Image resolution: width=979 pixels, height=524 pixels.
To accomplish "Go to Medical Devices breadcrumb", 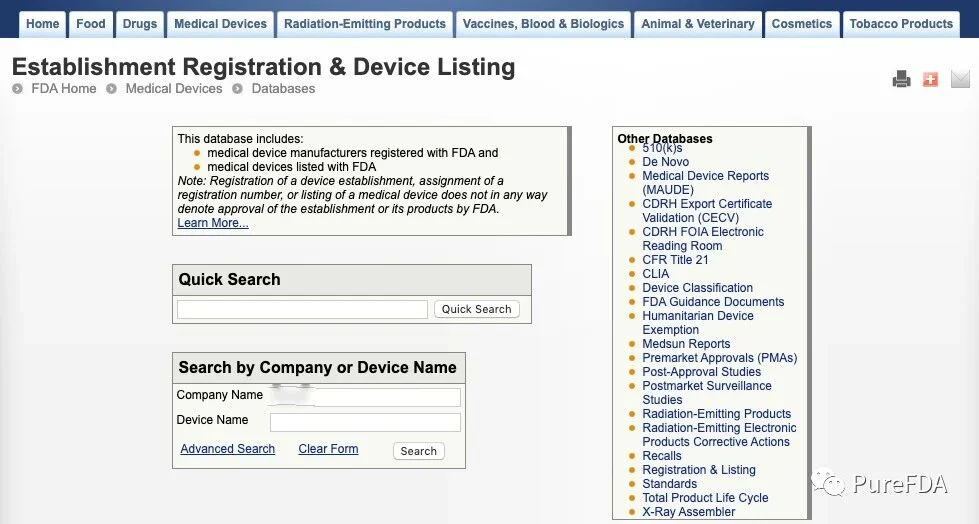I will (174, 89).
